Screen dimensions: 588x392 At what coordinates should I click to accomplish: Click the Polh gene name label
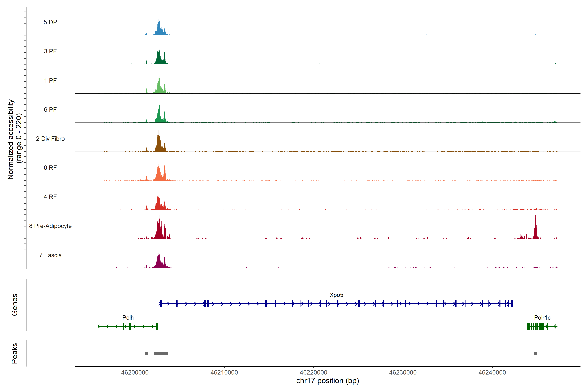128,318
